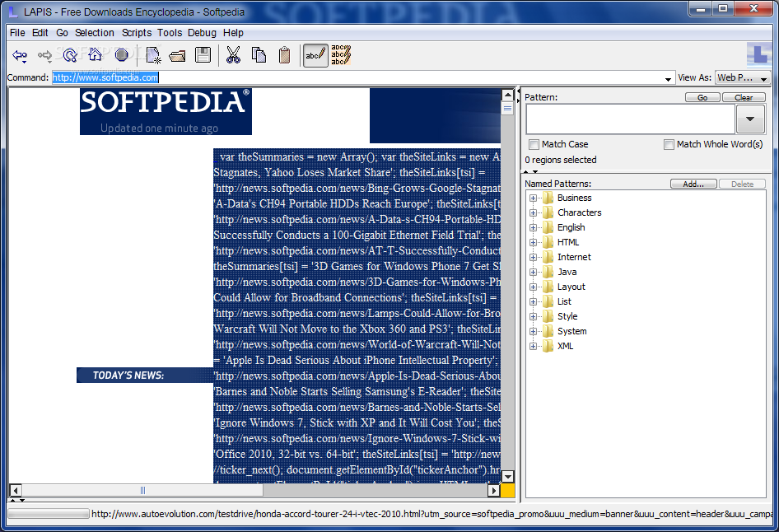Click the XML folder icon
Viewport: 779px width, 532px height.
click(x=548, y=346)
